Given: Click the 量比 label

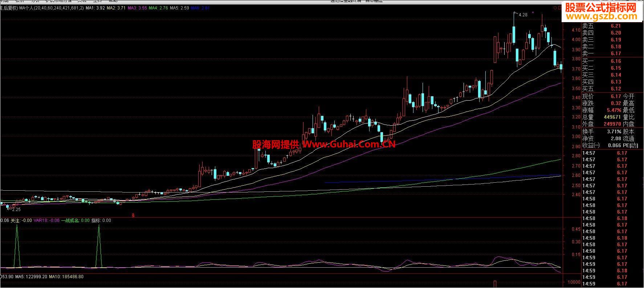Looking at the screenshot, I should 629,117.
